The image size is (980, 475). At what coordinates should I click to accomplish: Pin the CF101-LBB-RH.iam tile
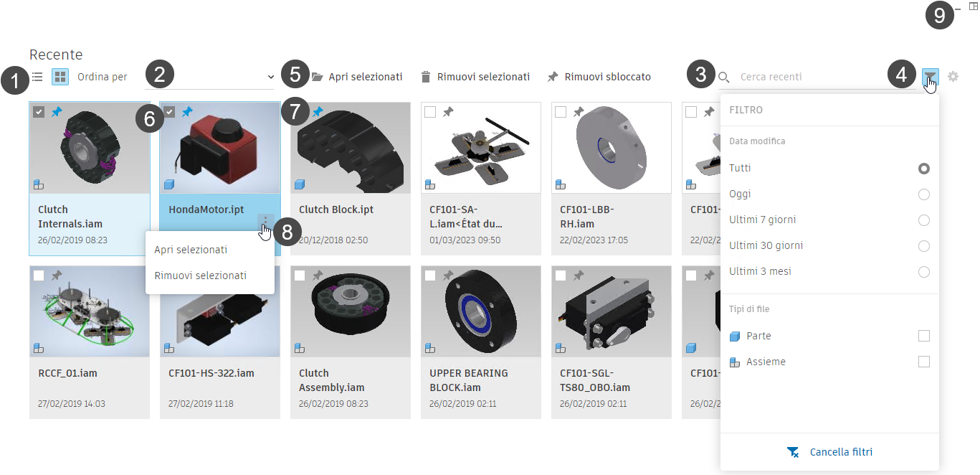coord(579,112)
